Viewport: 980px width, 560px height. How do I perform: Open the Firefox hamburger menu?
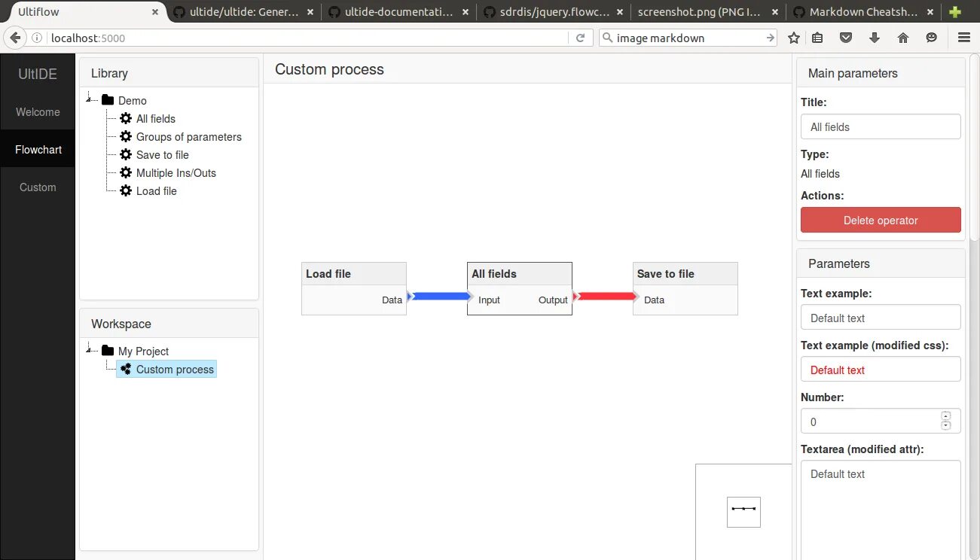coord(963,38)
